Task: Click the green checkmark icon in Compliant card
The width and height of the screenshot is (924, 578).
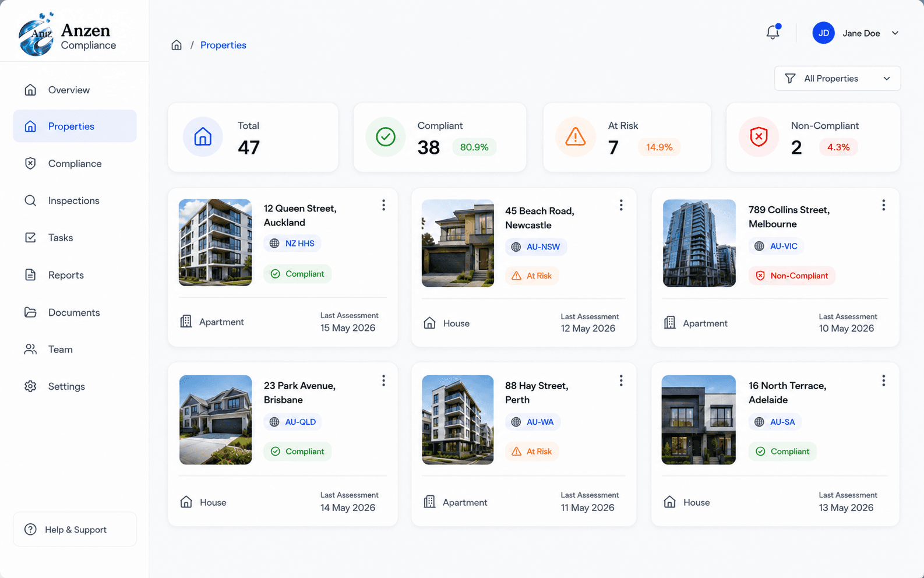Action: tap(385, 137)
